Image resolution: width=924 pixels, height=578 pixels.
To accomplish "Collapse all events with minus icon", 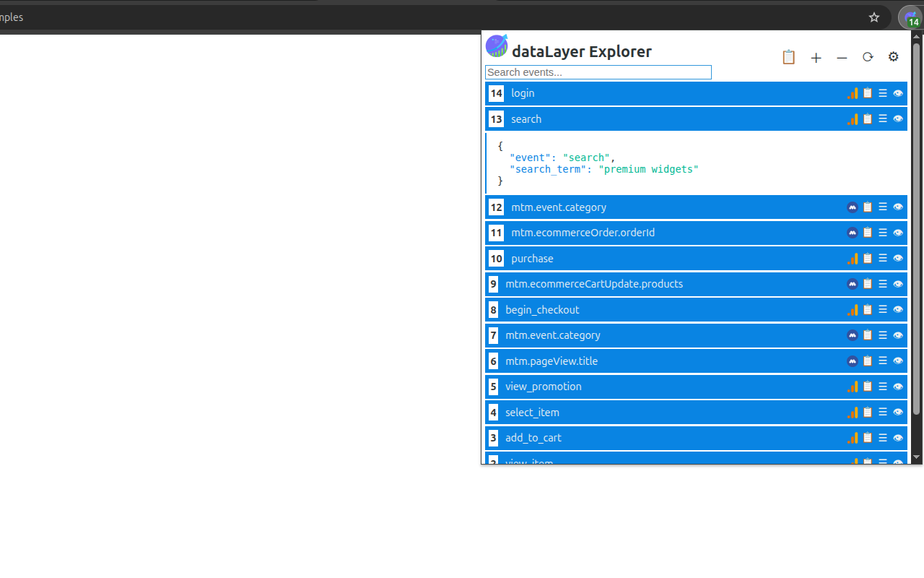I will click(842, 58).
